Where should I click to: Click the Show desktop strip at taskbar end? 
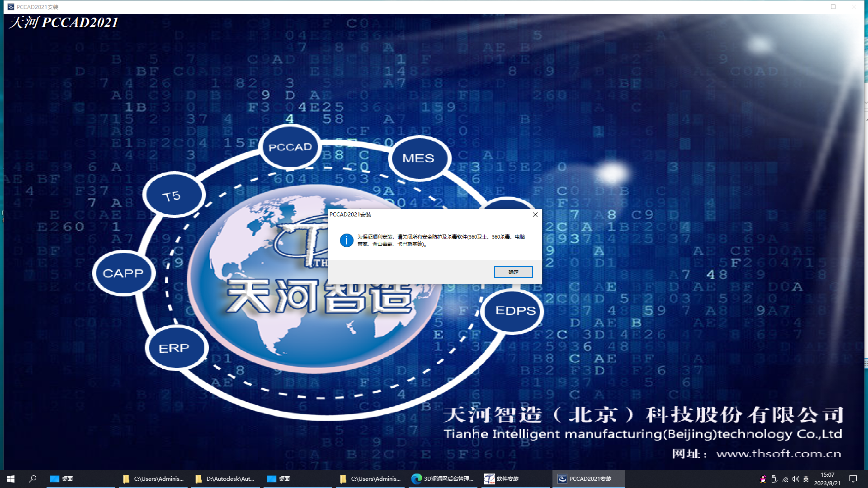866,479
